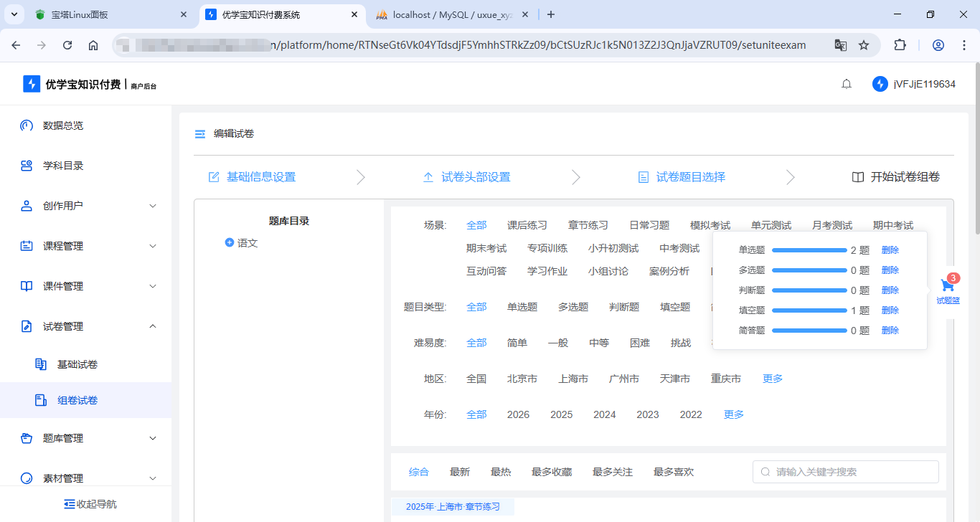
Task: Click the 数据总览 sidebar icon
Action: tap(26, 125)
